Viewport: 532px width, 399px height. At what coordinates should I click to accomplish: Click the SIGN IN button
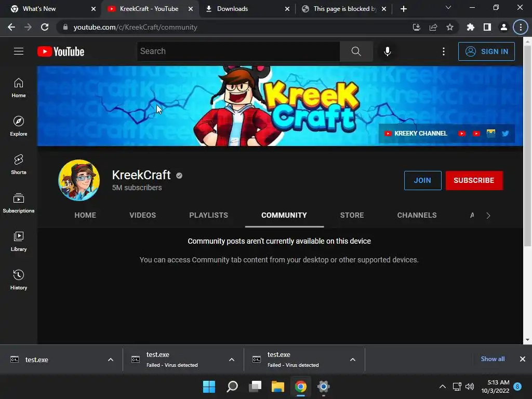[486, 51]
